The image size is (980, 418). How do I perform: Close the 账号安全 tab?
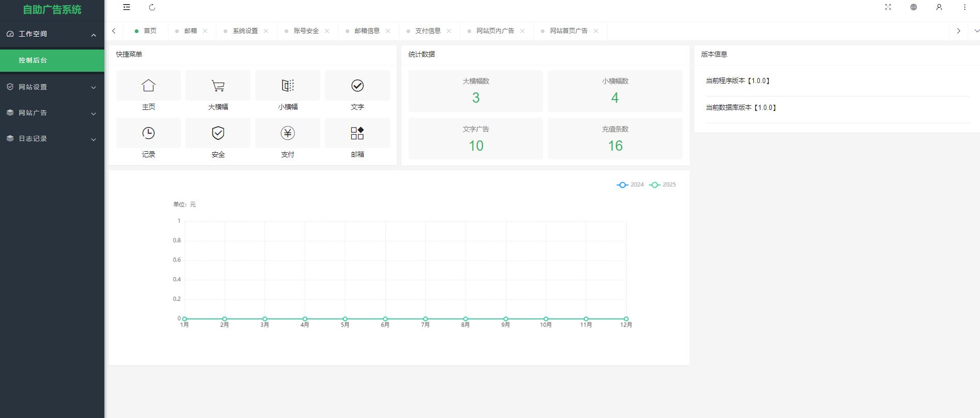[x=327, y=31]
